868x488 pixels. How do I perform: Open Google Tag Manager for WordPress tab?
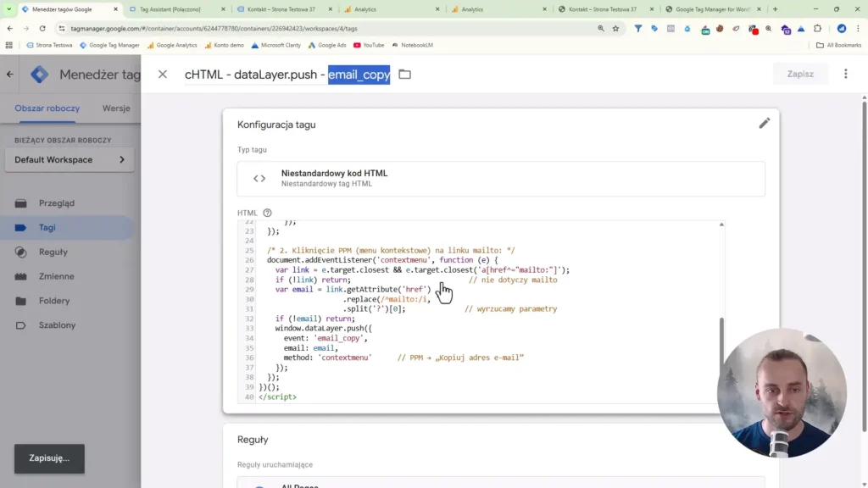pyautogui.click(x=712, y=9)
